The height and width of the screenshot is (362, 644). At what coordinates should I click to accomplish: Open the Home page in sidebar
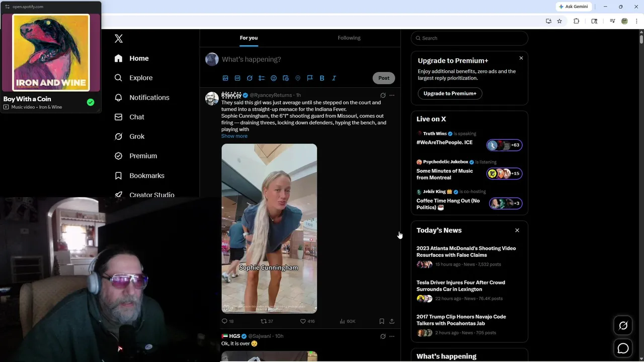[131, 58]
